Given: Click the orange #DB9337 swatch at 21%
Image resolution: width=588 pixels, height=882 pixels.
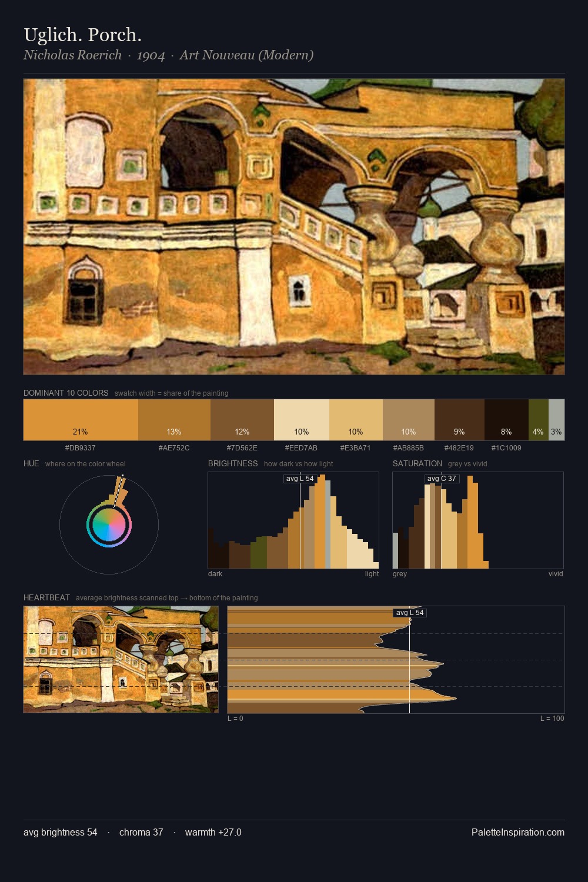Looking at the screenshot, I should tap(81, 420).
